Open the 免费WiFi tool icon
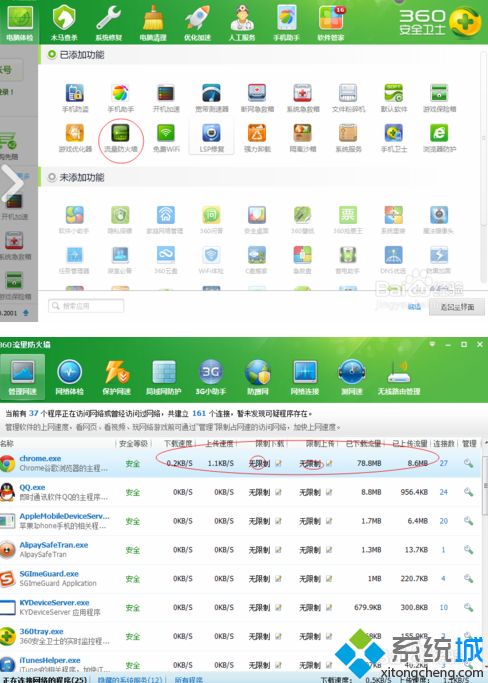Screen dimensions: 488x683 pyautogui.click(x=166, y=138)
